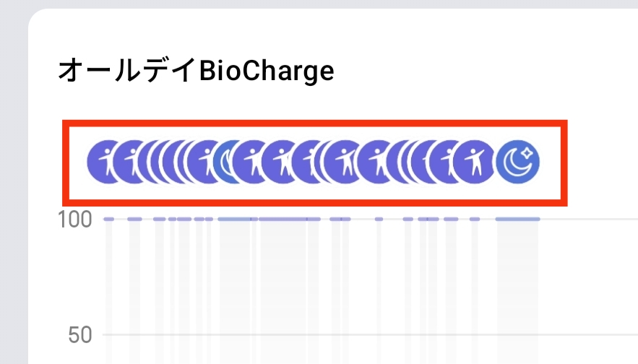
Task: Select the activity icon beside the sleep moon
Action: [474, 162]
